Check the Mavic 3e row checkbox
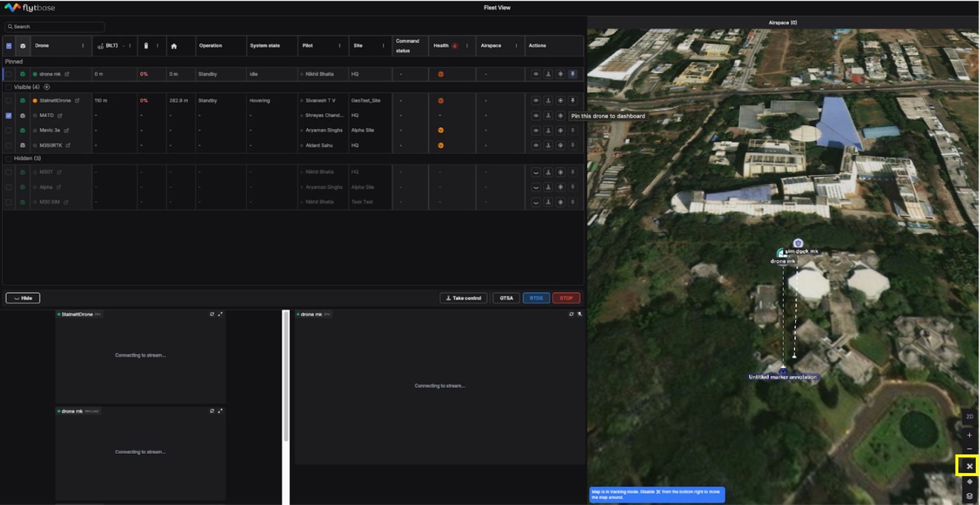980x505 pixels. (x=9, y=130)
